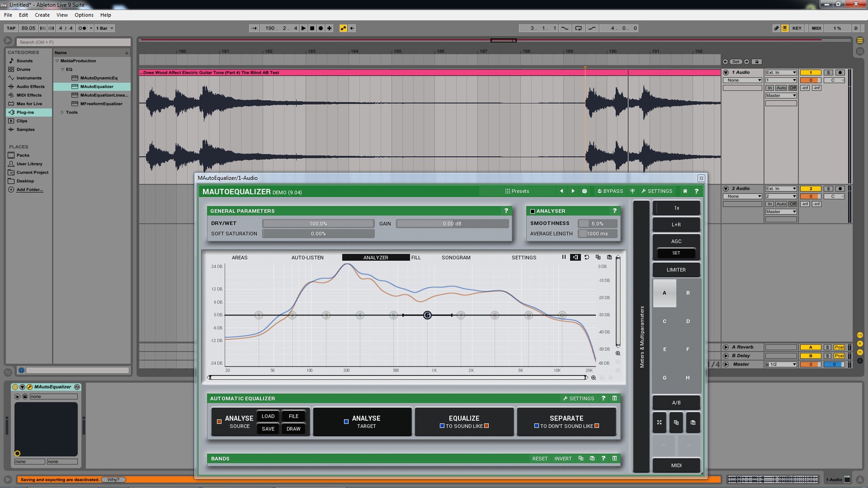Screen dimensions: 868x488
Task: Open None dropdown under 1 Audio name
Action: (x=742, y=80)
